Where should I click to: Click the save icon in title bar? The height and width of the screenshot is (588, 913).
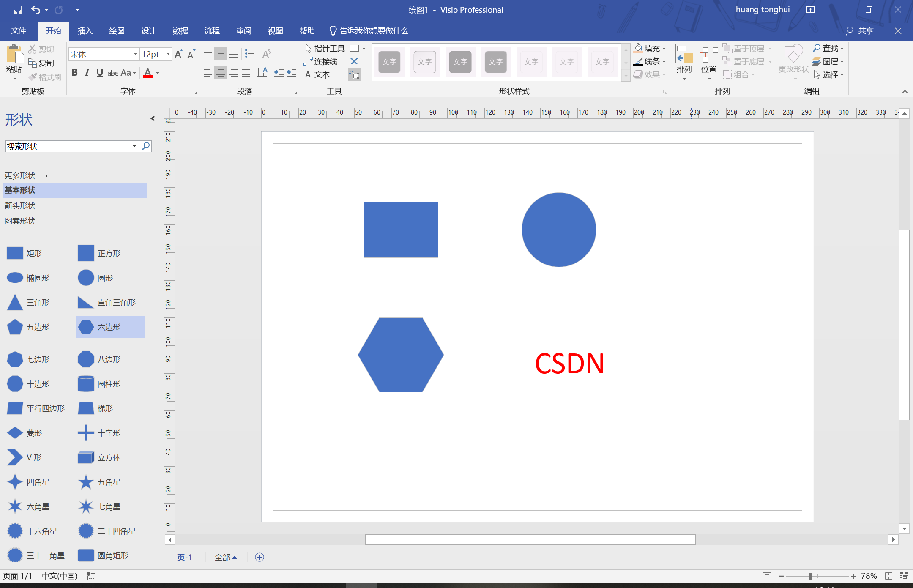[x=17, y=10]
